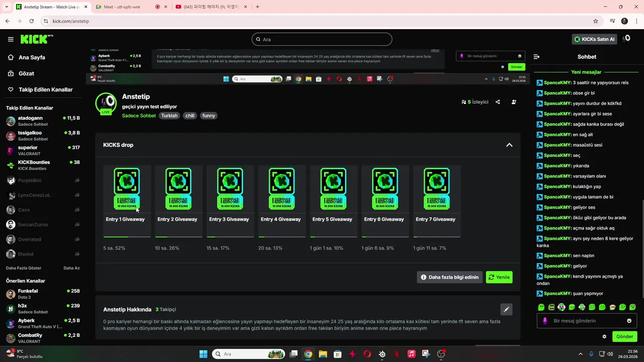Expand followed channels with Daha Fazla Göster
This screenshot has width=644, height=362.
pos(24,268)
